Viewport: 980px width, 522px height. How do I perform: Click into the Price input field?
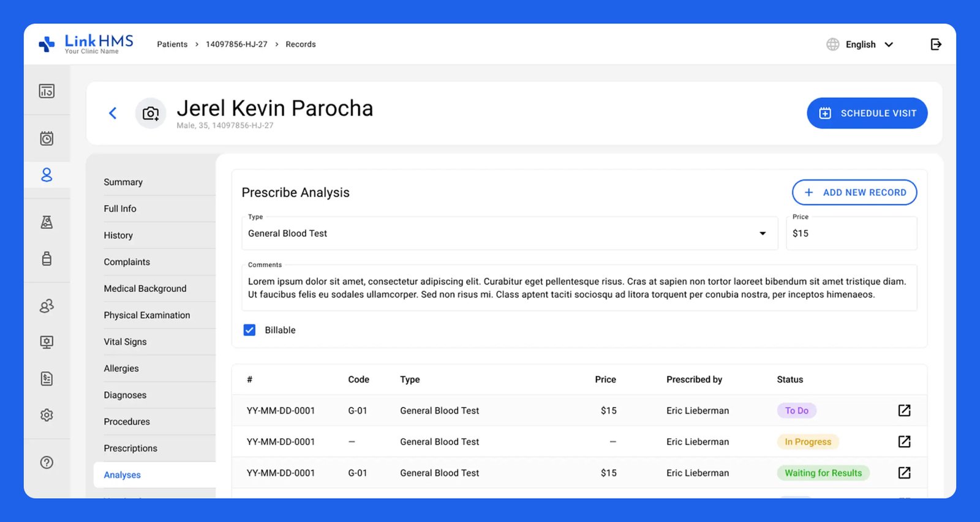tap(851, 234)
